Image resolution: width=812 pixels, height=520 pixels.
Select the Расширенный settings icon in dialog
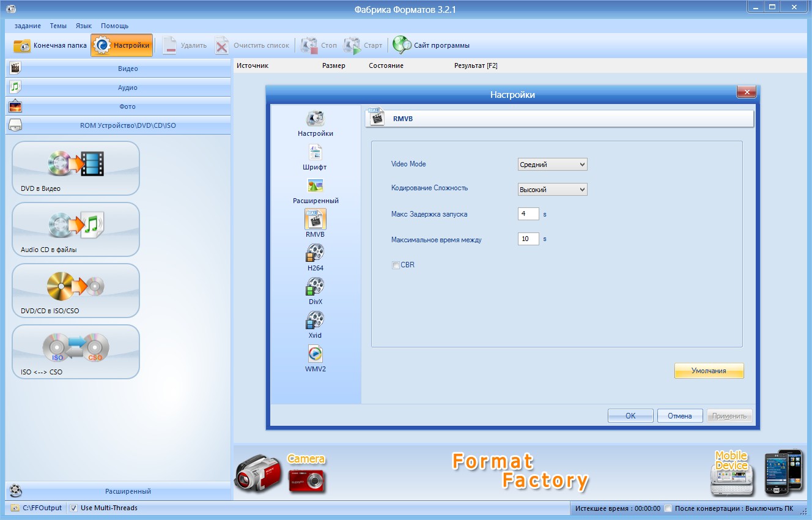pos(316,191)
